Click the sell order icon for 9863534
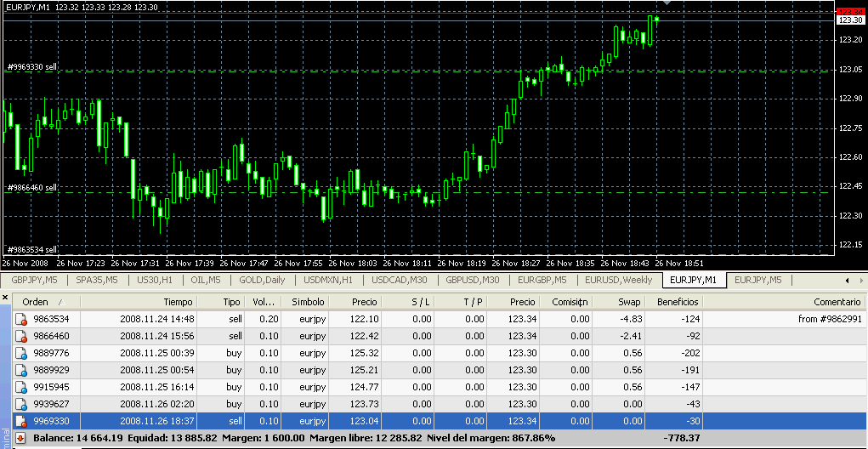868x449 pixels. [20, 319]
